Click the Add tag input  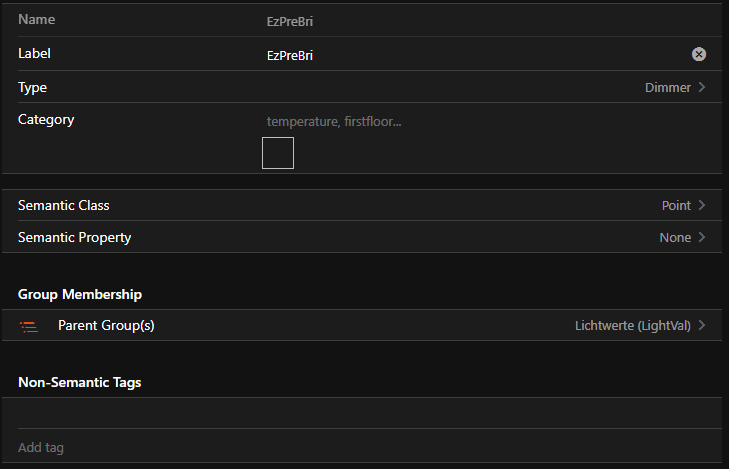360,447
